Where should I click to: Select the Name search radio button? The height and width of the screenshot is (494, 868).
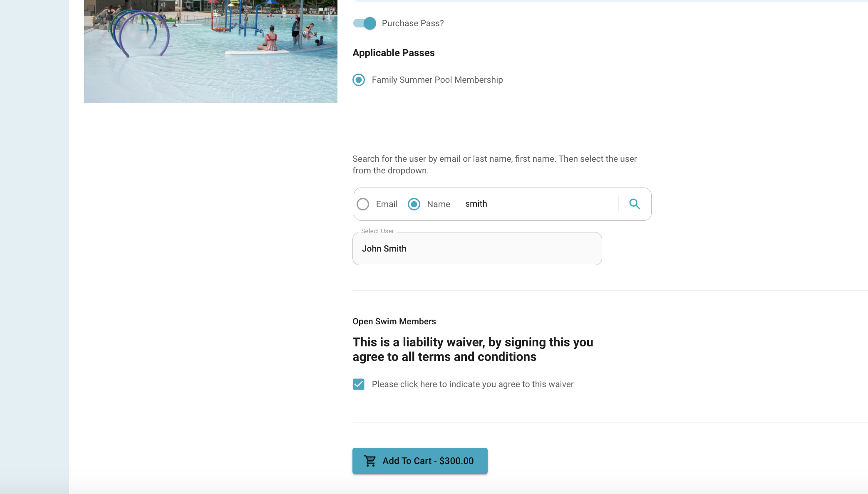[x=414, y=204]
